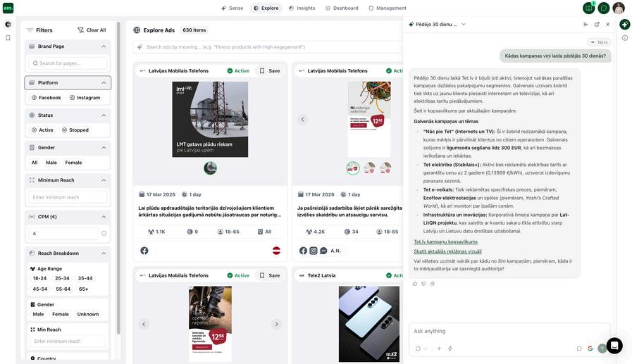Click the semantic ad search field

[268, 47]
